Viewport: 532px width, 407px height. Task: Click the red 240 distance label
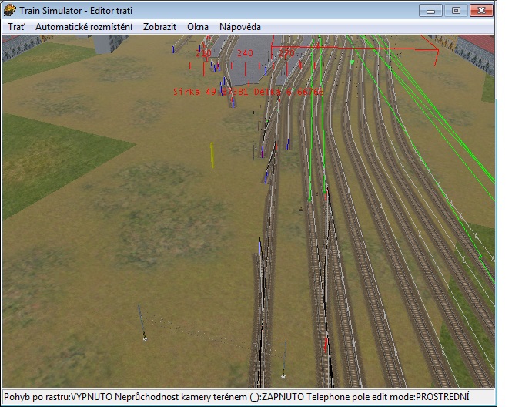(245, 54)
